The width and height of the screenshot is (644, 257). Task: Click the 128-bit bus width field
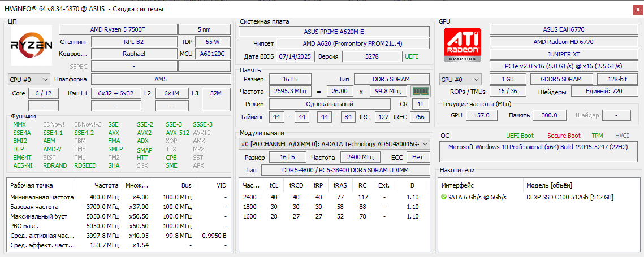pos(617,79)
